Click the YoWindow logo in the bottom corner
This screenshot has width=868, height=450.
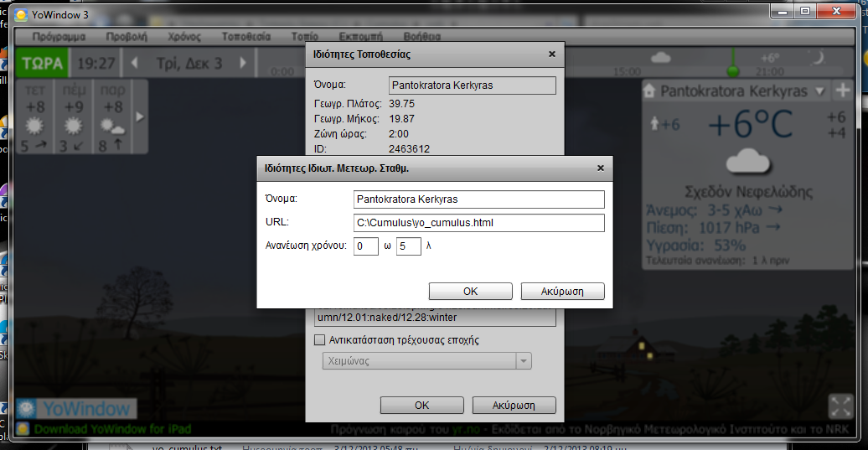click(75, 409)
